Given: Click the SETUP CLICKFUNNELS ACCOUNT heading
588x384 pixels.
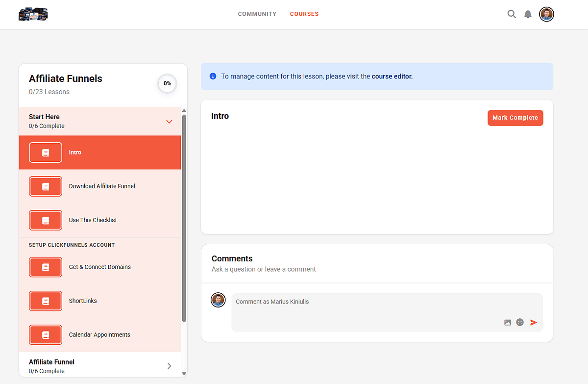Looking at the screenshot, I should [72, 245].
